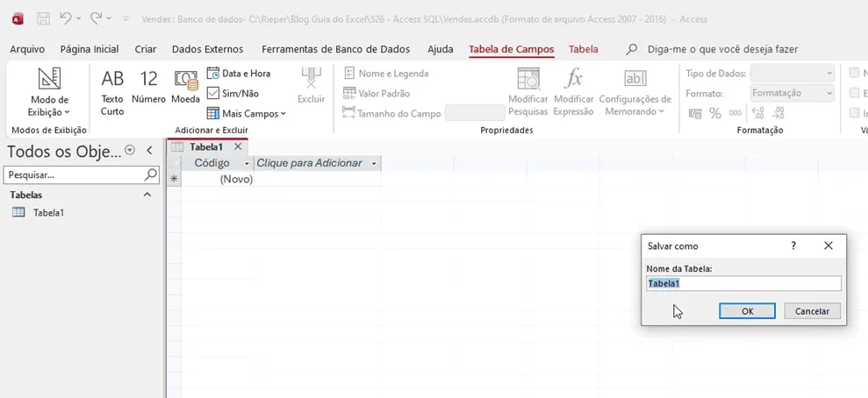Click Valor Padrão property

(377, 94)
